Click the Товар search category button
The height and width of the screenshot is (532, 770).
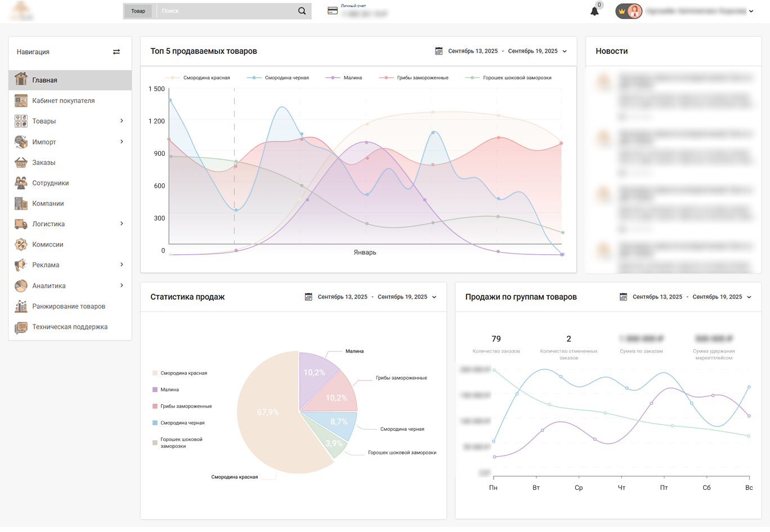point(138,11)
